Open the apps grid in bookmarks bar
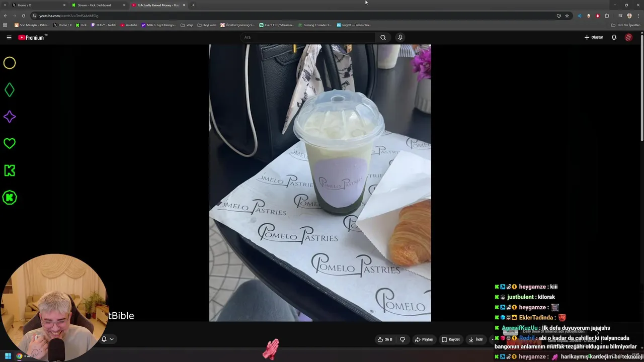 pos(5,25)
